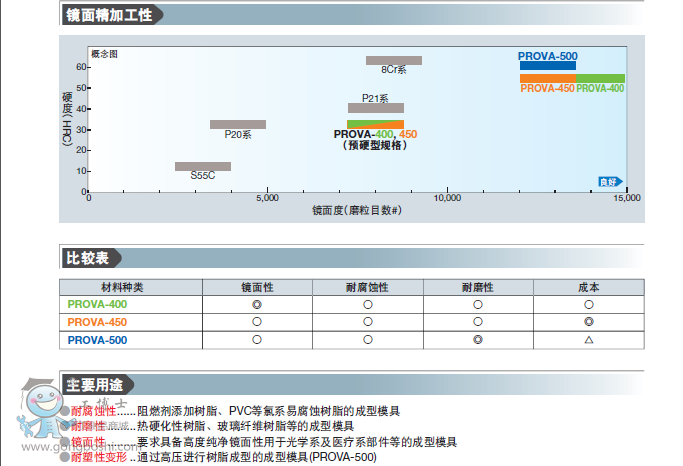Click the PROVA-400, 450 pre-hardened label

pos(375,134)
